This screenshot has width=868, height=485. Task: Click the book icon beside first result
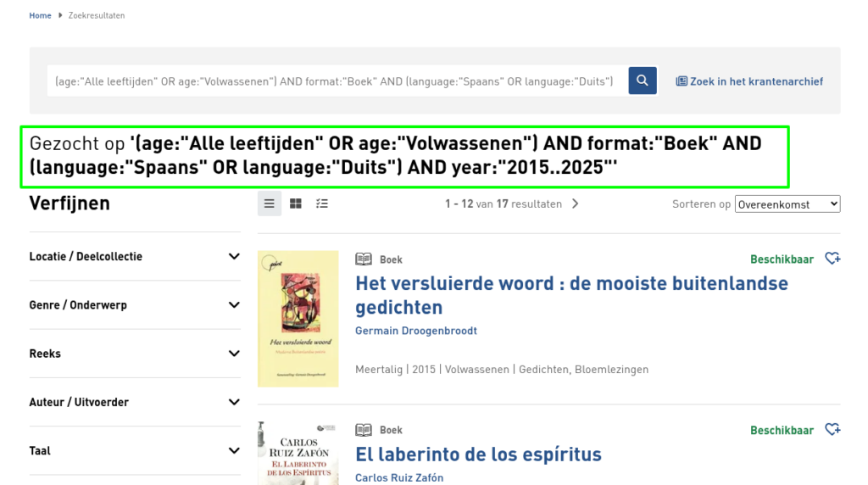[x=364, y=259]
